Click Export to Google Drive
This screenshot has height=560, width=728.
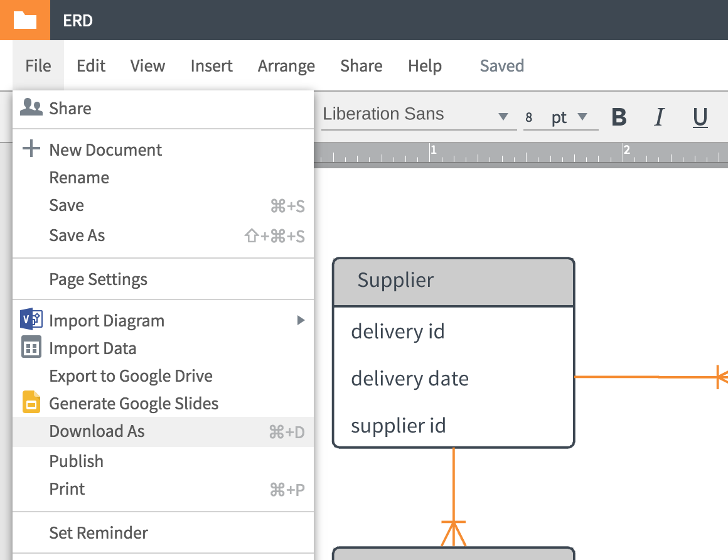coord(131,376)
